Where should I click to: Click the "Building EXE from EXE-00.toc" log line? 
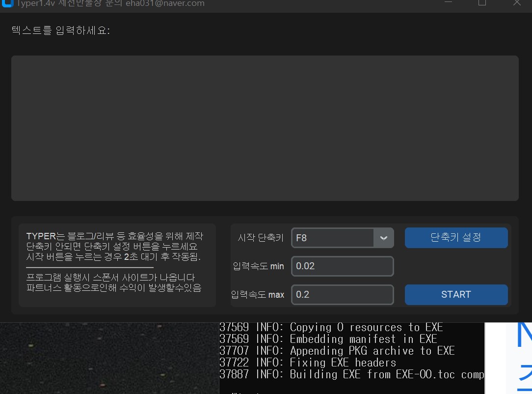[351, 374]
